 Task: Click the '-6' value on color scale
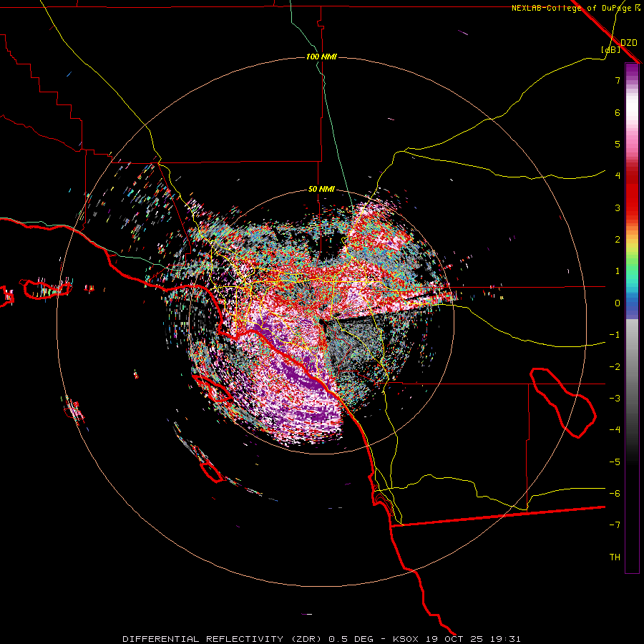(615, 494)
